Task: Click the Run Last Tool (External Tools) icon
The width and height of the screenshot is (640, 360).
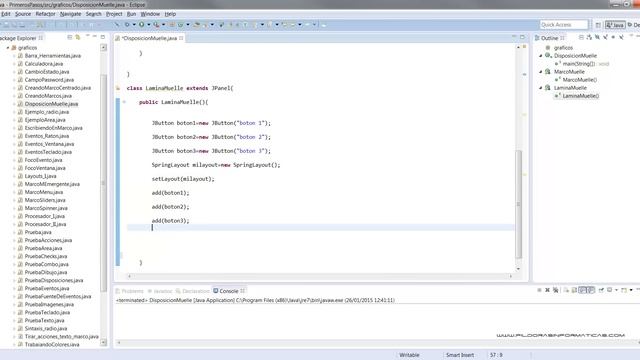Action: coord(156,24)
